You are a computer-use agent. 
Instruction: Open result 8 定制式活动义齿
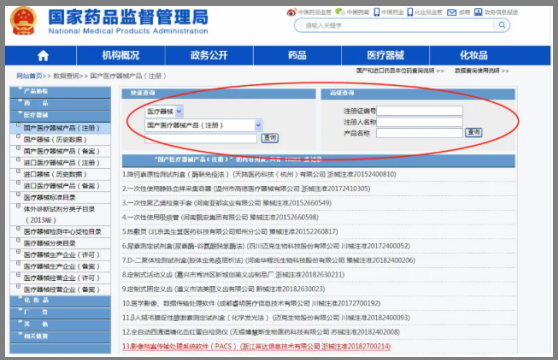[233, 275]
